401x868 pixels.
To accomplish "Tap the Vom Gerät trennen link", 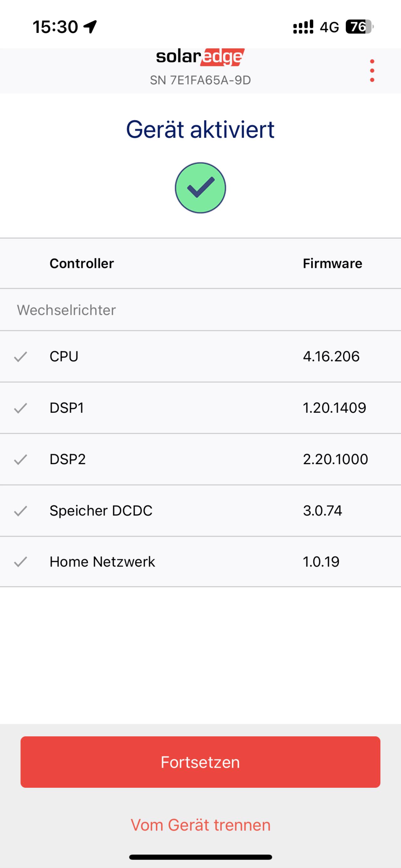I will [x=200, y=825].
